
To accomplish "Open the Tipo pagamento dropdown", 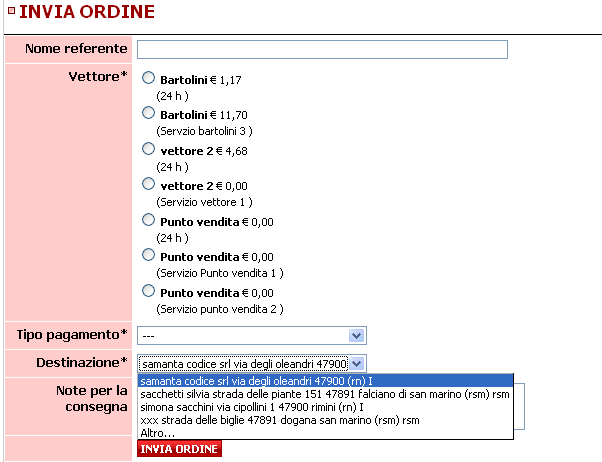I will [x=252, y=336].
